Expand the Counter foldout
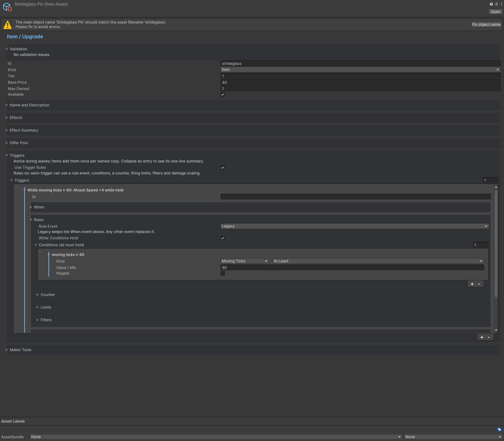504x441 pixels. (37, 295)
